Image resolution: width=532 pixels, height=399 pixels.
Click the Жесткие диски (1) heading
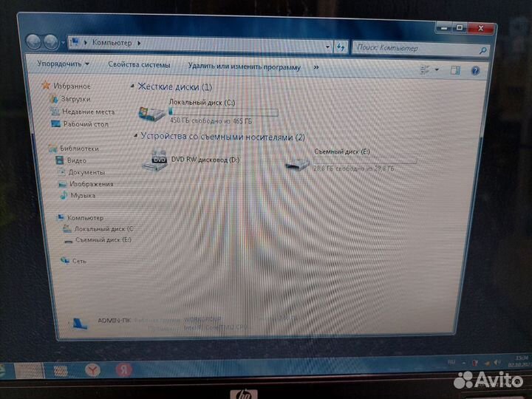174,87
